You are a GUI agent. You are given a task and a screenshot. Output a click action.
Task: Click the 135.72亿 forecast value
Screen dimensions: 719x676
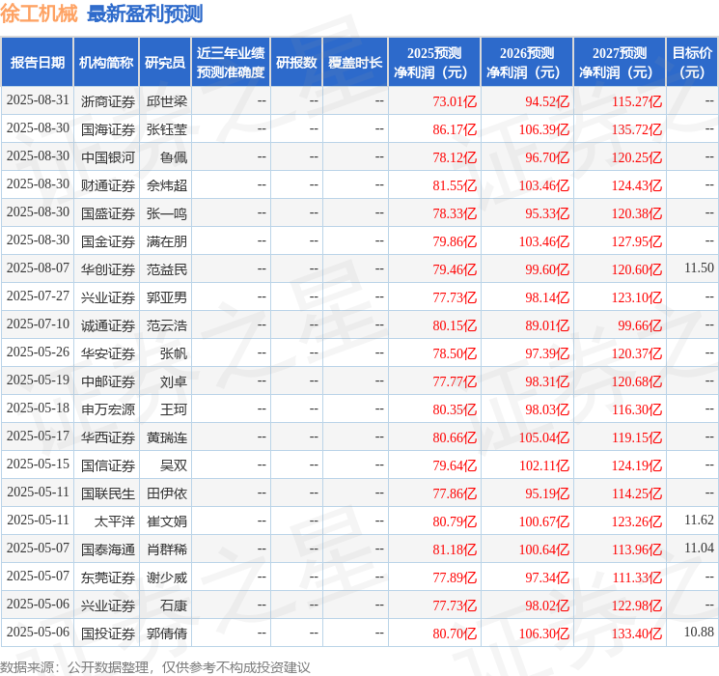[636, 129]
